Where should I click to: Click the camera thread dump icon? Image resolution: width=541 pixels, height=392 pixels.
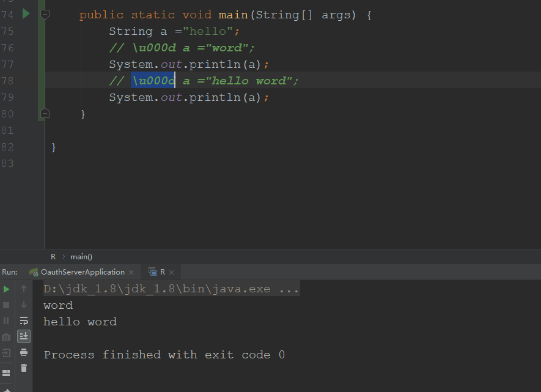pyautogui.click(x=7, y=337)
